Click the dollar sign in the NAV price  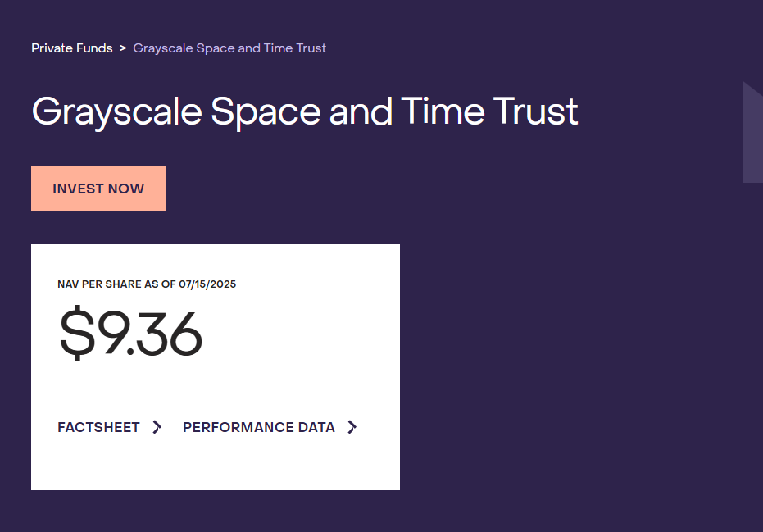click(x=76, y=333)
